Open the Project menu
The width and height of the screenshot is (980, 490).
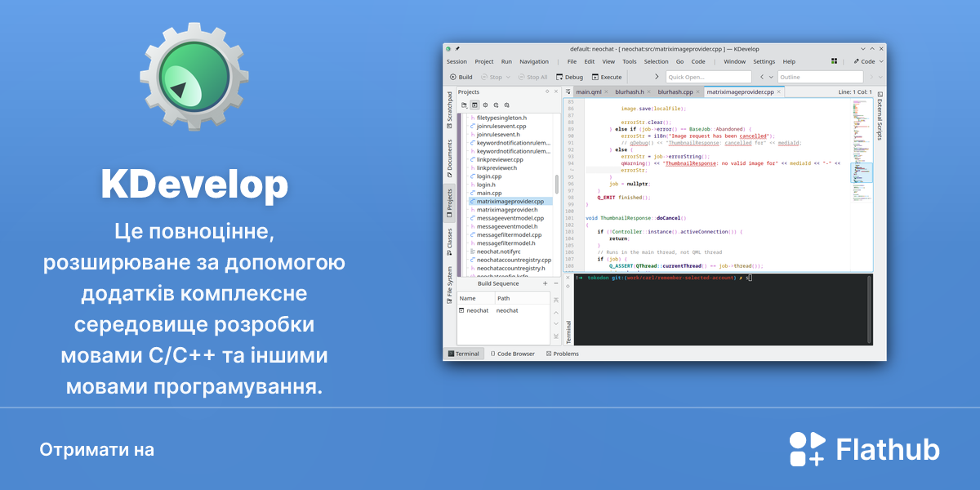coord(484,61)
